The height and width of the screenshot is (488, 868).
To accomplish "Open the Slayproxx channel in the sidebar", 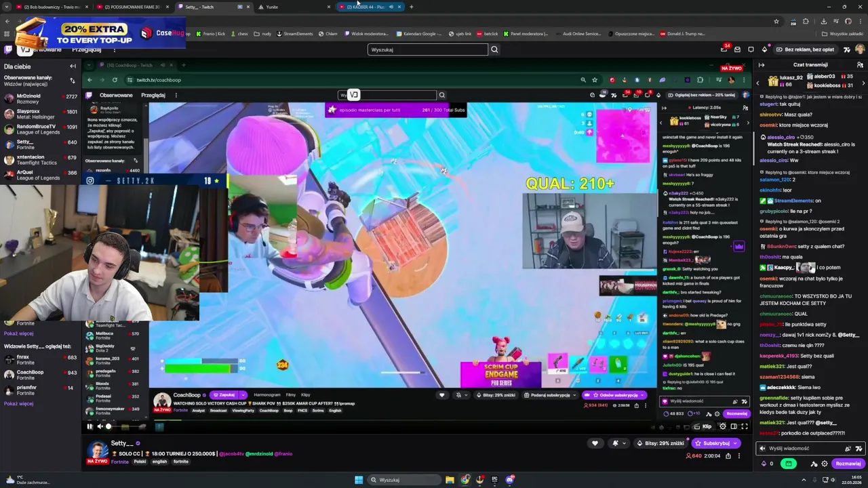I will [40, 114].
